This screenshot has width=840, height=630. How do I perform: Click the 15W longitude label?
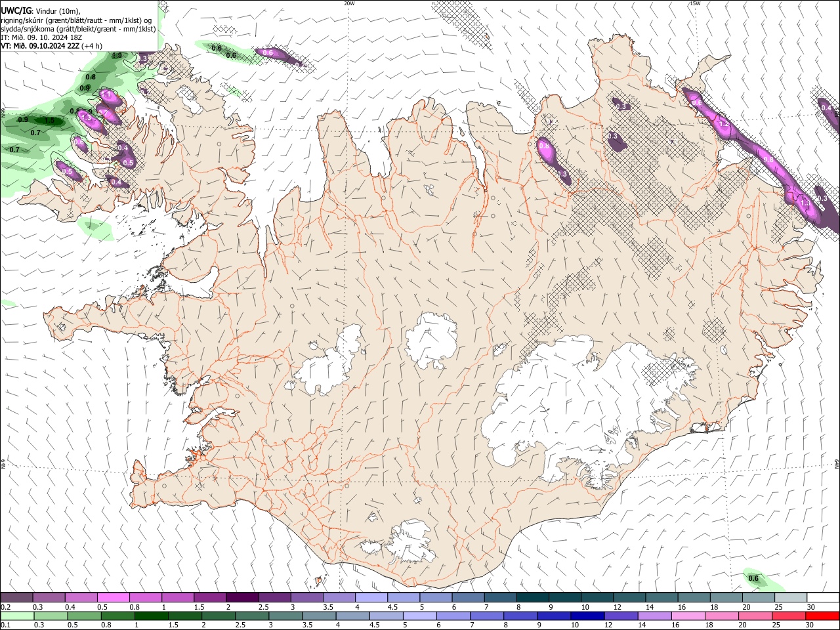click(x=695, y=3)
